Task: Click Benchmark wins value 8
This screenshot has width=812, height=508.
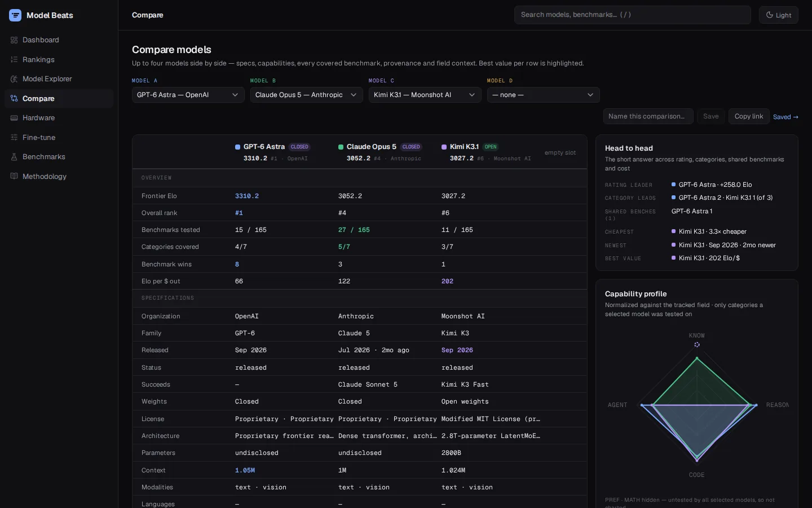Action: [x=237, y=264]
